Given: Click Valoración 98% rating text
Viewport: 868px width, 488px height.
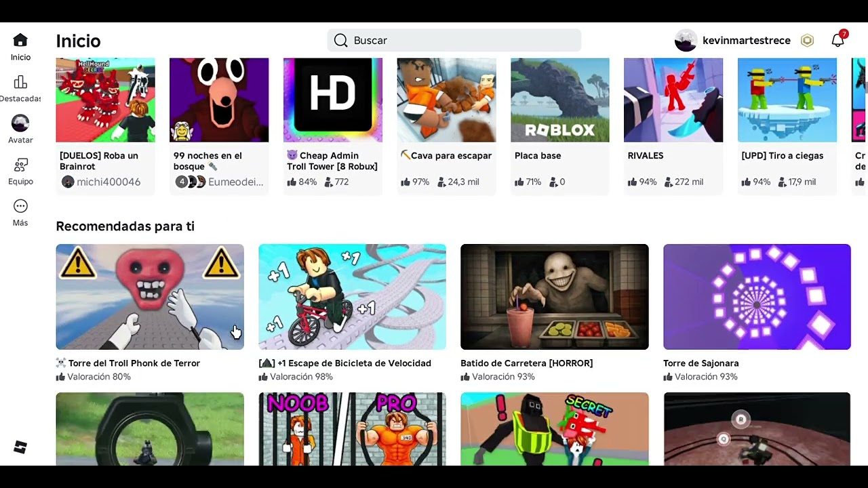Looking at the screenshot, I should coord(301,377).
